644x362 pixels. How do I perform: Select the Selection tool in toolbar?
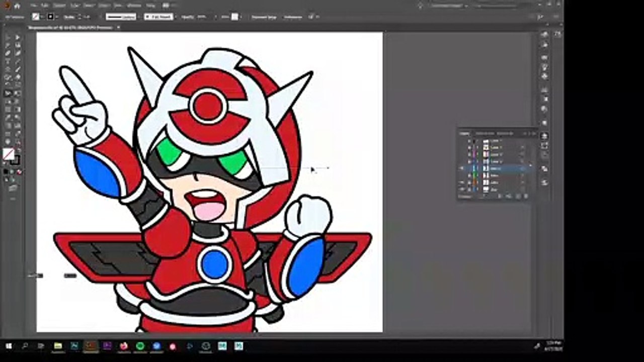8,38
